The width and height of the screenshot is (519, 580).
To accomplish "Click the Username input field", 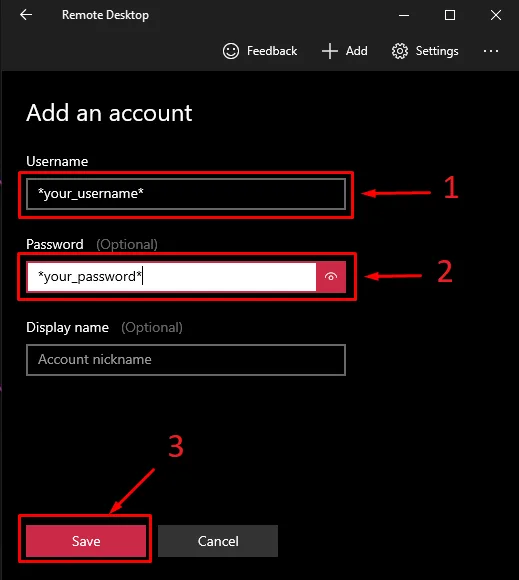I will [186, 194].
